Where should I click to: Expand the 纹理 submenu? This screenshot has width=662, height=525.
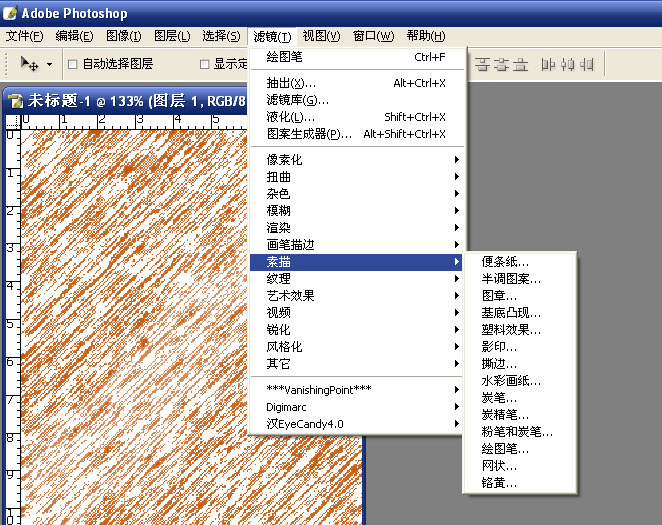pyautogui.click(x=357, y=279)
